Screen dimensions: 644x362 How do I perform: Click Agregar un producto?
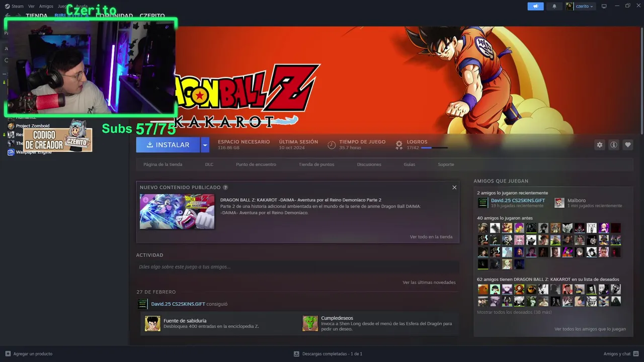(33, 354)
